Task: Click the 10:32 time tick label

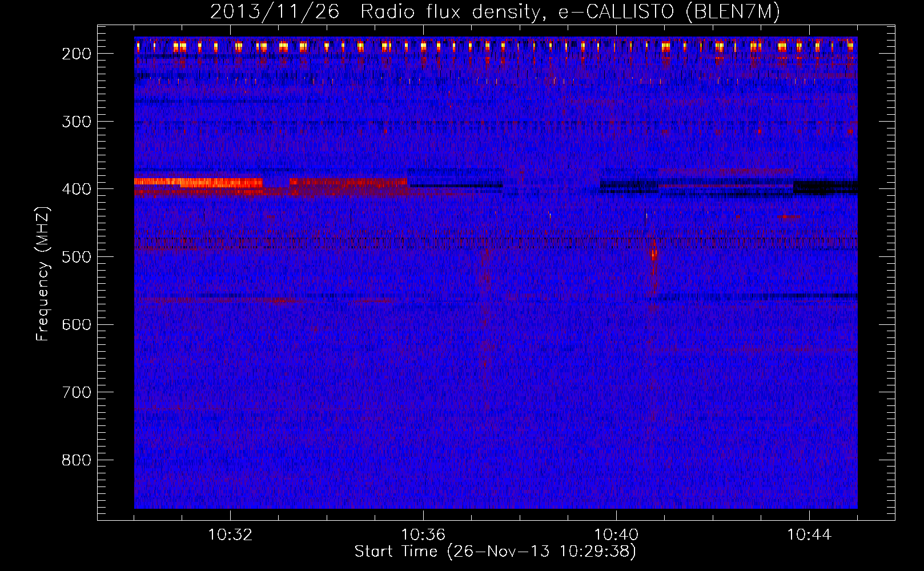Action: pos(230,535)
